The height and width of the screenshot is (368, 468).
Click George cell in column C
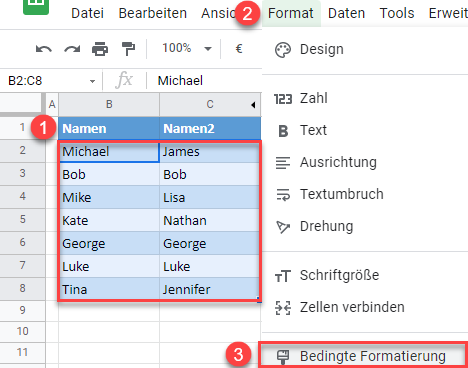coord(209,243)
